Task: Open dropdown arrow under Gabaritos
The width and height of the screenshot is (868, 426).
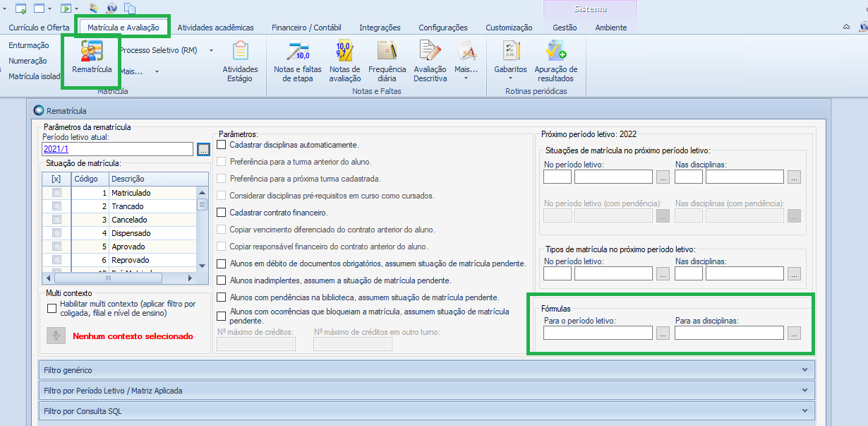Action: tap(510, 78)
